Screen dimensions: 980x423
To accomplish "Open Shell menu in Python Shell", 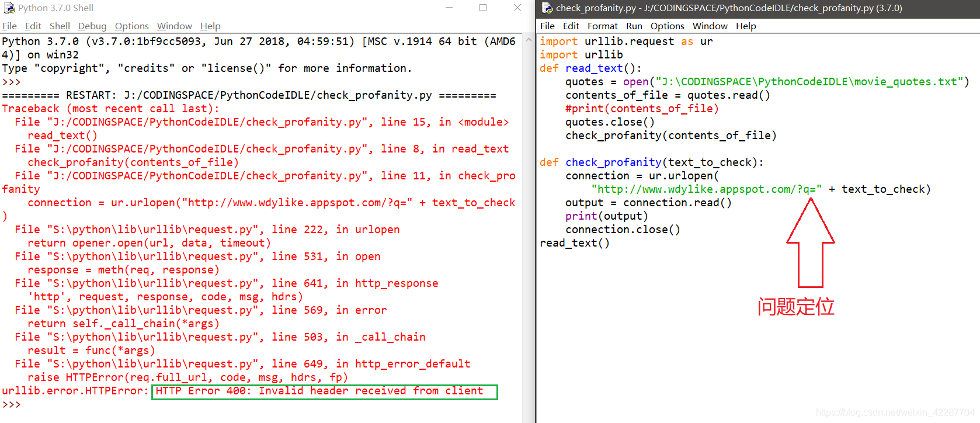I will coord(60,26).
